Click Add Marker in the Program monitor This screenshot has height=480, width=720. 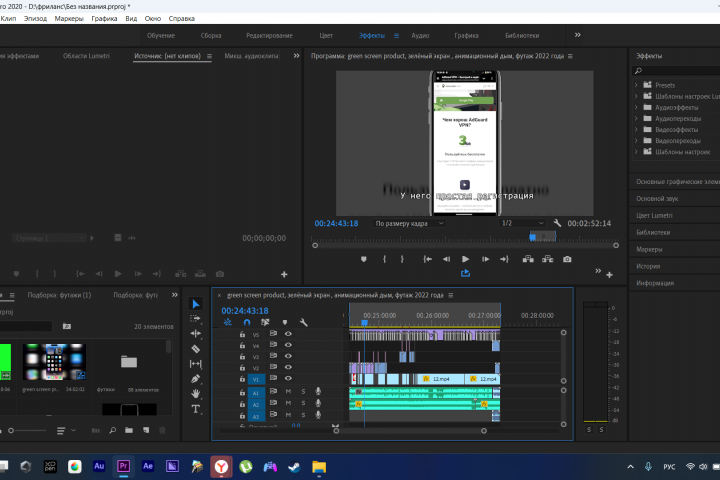pos(364,259)
